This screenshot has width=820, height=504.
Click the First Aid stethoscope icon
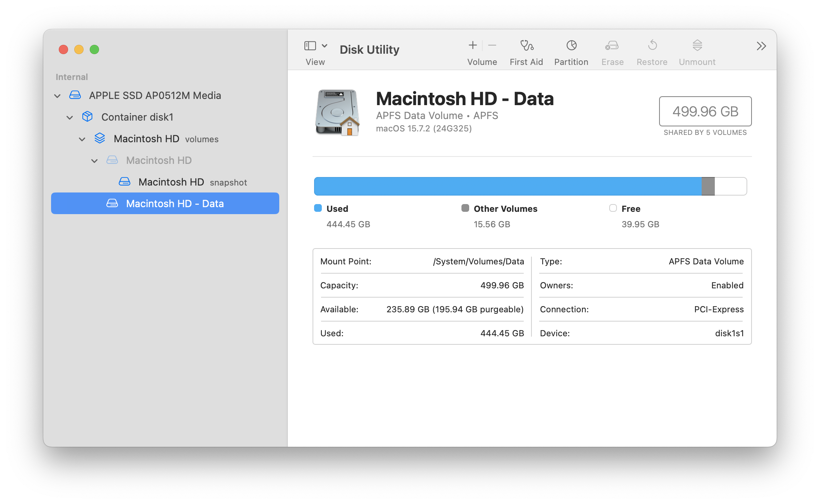click(526, 46)
